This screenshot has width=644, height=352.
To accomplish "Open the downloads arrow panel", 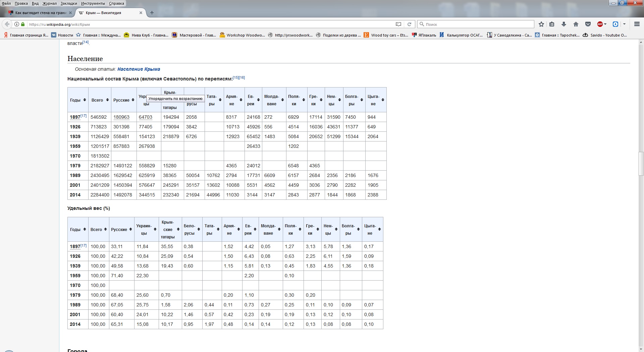I will pyautogui.click(x=564, y=24).
